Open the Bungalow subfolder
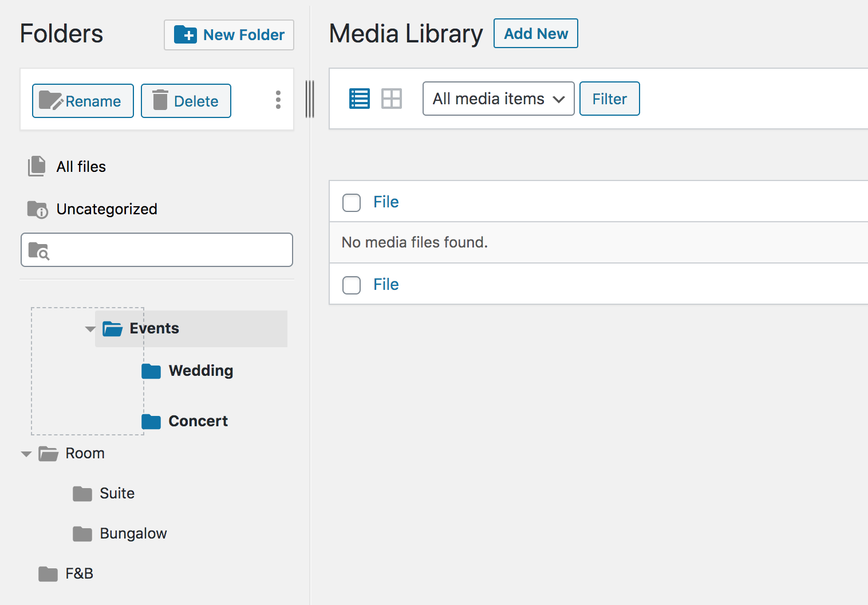This screenshot has height=605, width=868. coord(133,533)
